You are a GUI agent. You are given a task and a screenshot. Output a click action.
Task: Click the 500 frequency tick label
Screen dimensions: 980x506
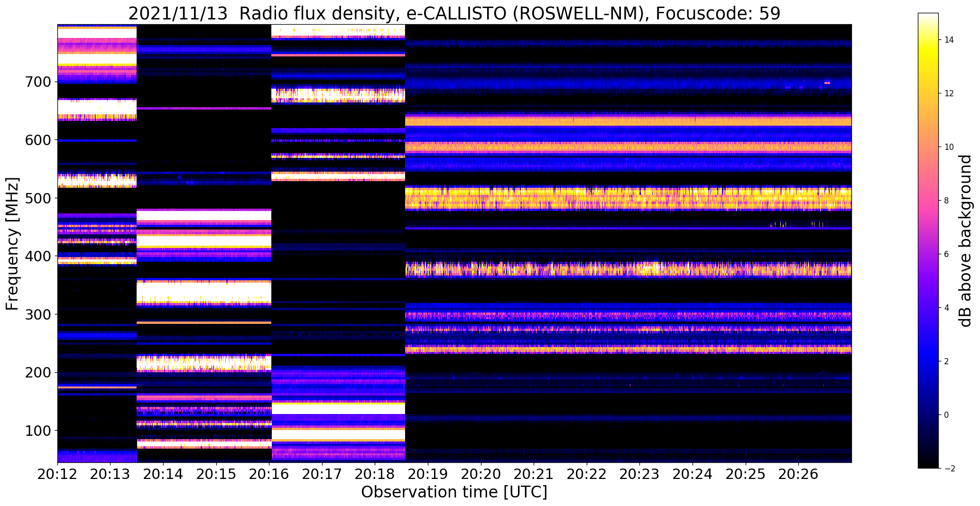(38, 198)
